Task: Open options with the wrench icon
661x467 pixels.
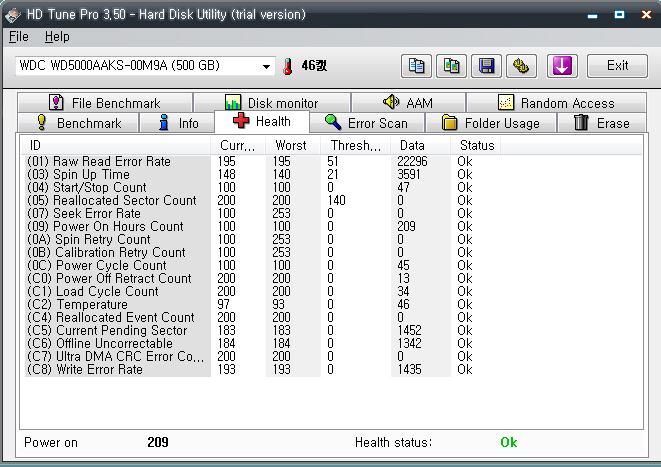Action: (x=521, y=66)
